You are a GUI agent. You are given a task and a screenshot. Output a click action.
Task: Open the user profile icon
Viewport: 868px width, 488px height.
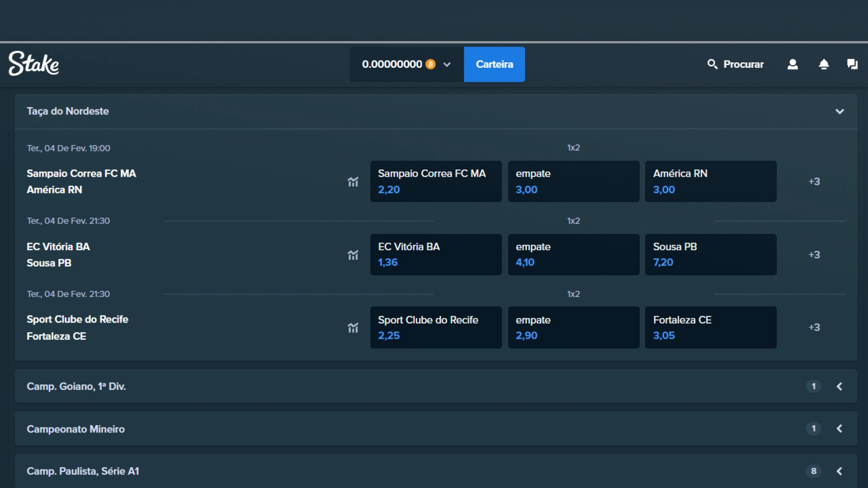793,64
